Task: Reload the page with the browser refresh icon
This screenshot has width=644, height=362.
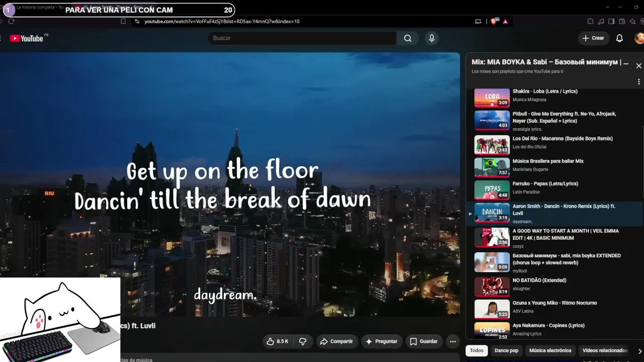Action: coord(11,21)
